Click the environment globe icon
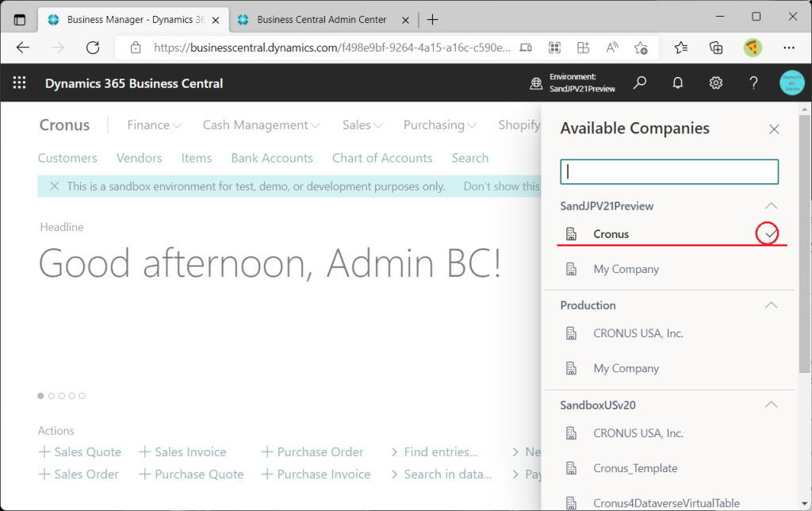Screen dimensions: 812x511 pos(536,83)
